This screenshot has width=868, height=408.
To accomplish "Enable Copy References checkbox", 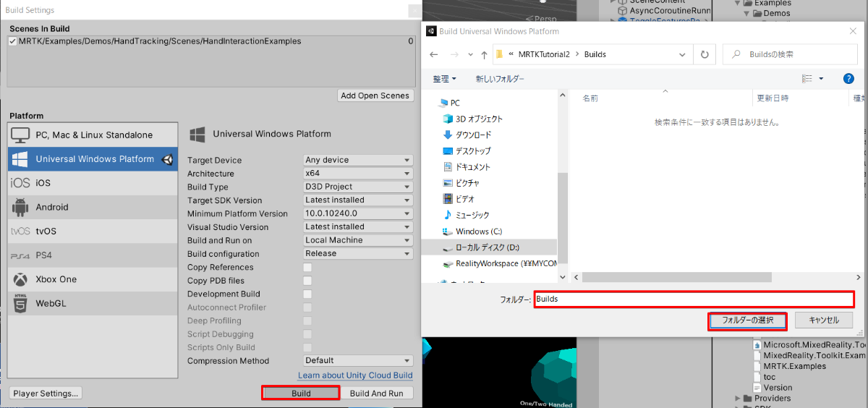I will pyautogui.click(x=307, y=267).
